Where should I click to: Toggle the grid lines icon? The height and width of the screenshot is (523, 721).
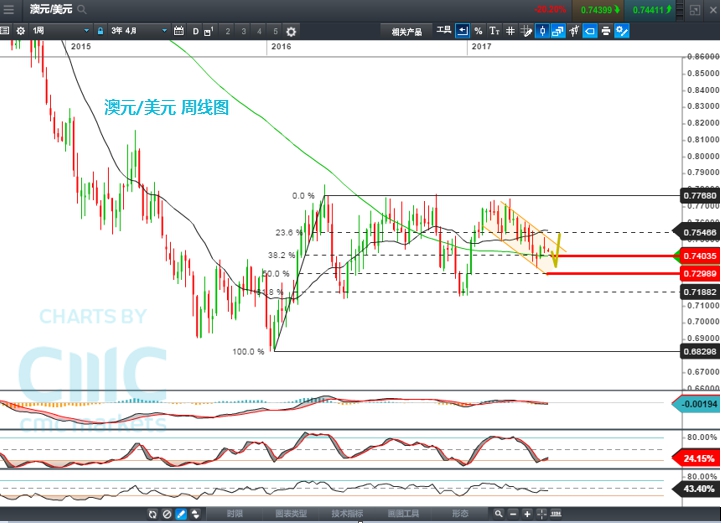pos(510,31)
